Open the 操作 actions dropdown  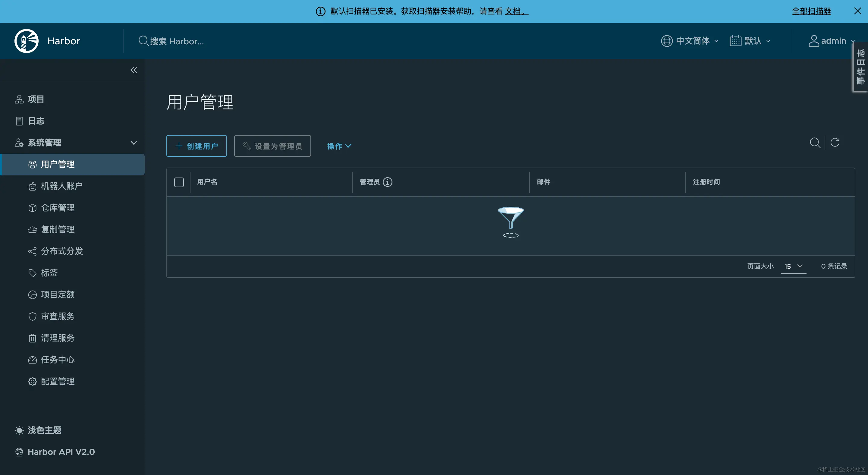(339, 146)
